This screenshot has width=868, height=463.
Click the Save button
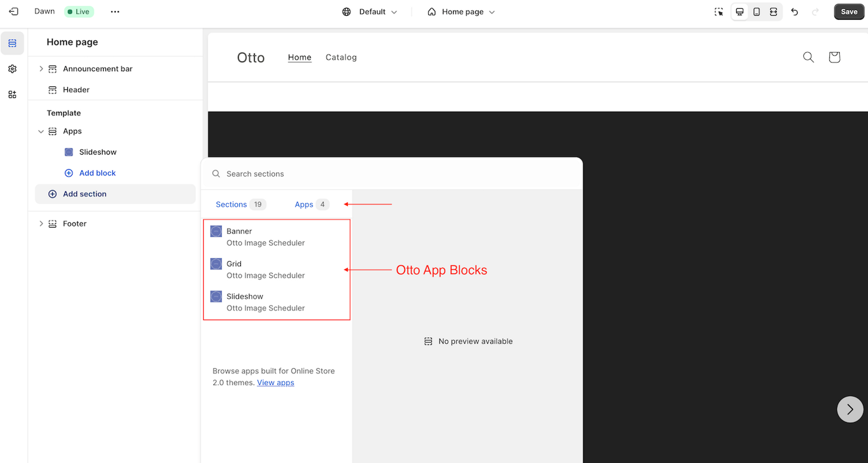point(849,12)
